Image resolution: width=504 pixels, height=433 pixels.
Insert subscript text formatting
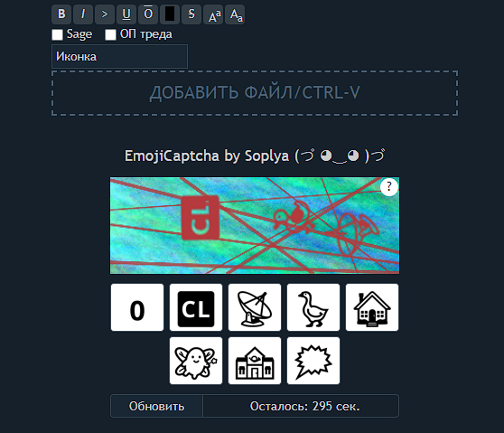235,14
